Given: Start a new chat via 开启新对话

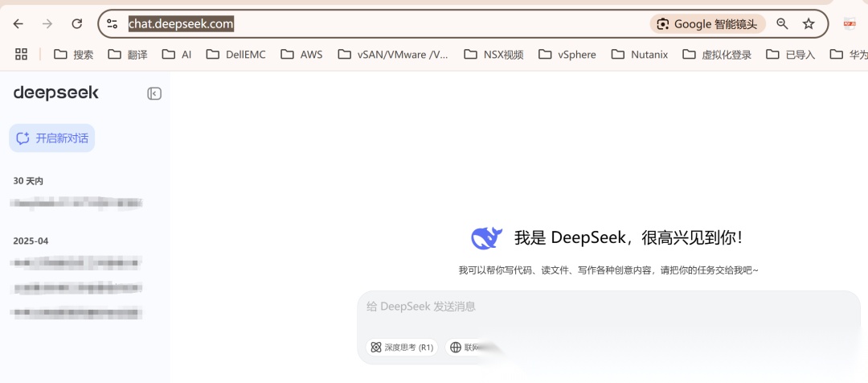Looking at the screenshot, I should (x=52, y=138).
